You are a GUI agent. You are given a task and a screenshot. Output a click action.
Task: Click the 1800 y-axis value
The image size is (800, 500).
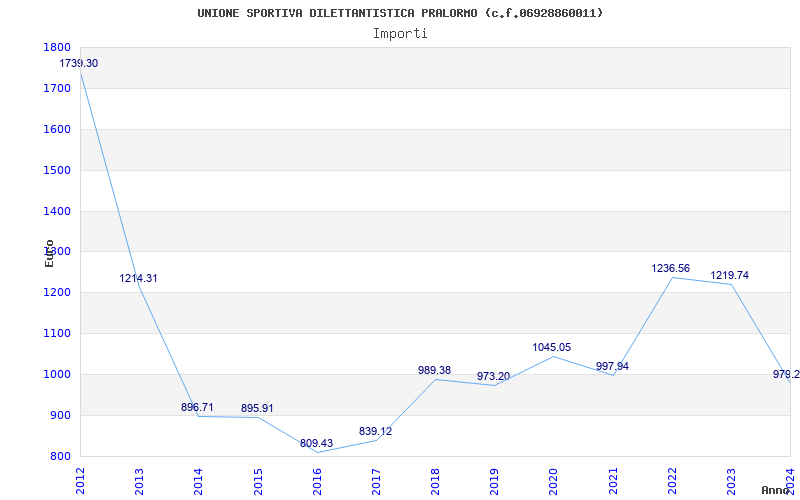[x=55, y=47]
